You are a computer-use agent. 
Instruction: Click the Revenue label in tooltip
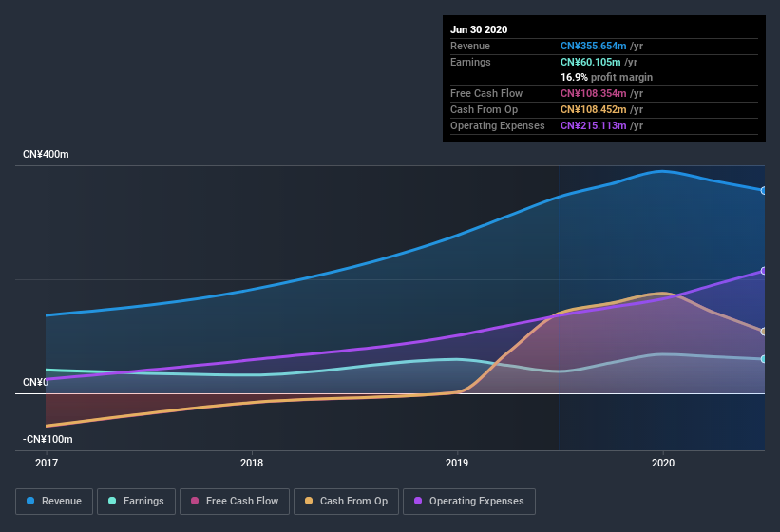pyautogui.click(x=470, y=46)
